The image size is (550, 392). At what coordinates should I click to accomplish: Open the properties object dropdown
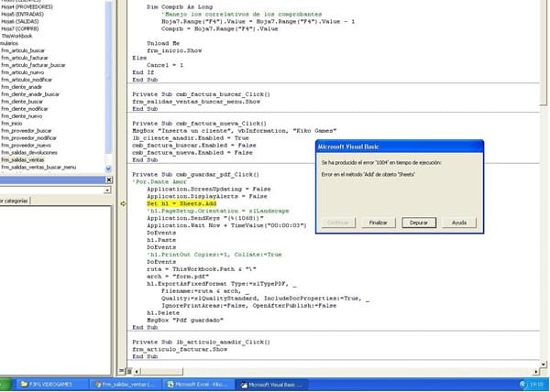click(110, 190)
